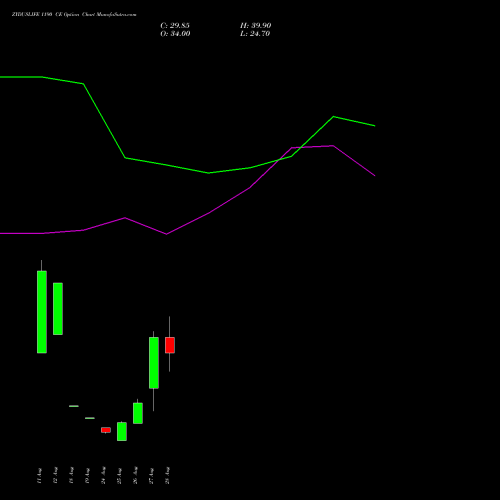Click the tall green candle for 11 Aug
The image size is (500, 500).
(x=42, y=312)
